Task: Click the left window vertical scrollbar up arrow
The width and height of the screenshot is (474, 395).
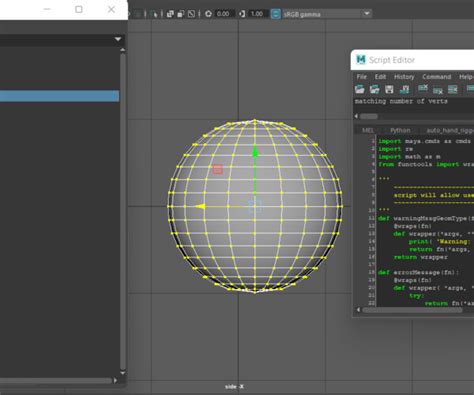Action: (x=123, y=50)
